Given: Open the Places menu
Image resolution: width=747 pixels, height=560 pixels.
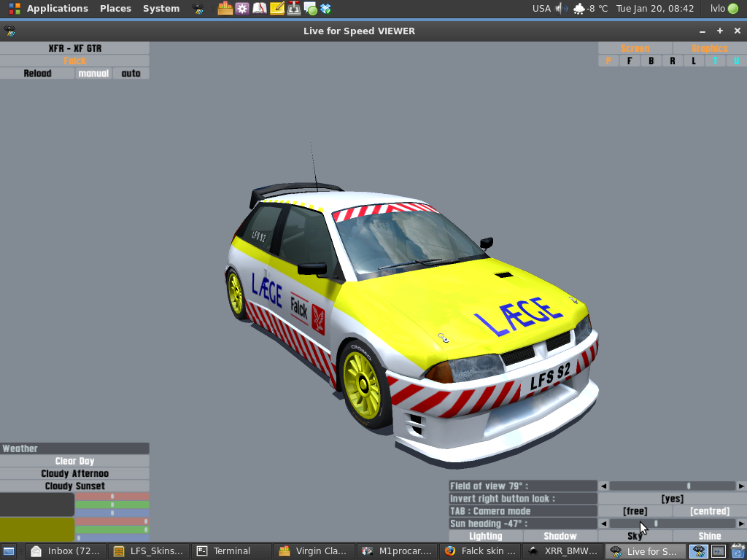Looking at the screenshot, I should click(115, 9).
